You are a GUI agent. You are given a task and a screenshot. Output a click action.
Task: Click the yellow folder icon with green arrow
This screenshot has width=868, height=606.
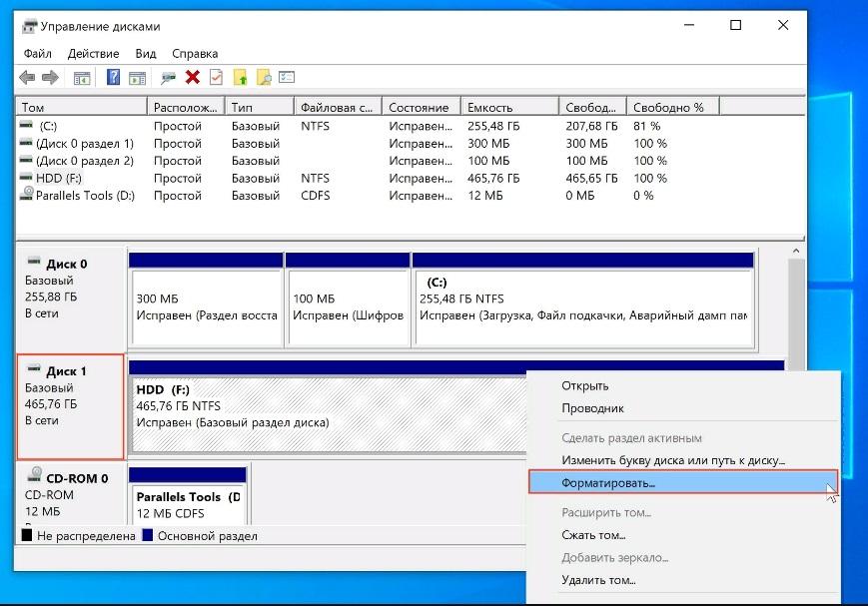point(241,78)
